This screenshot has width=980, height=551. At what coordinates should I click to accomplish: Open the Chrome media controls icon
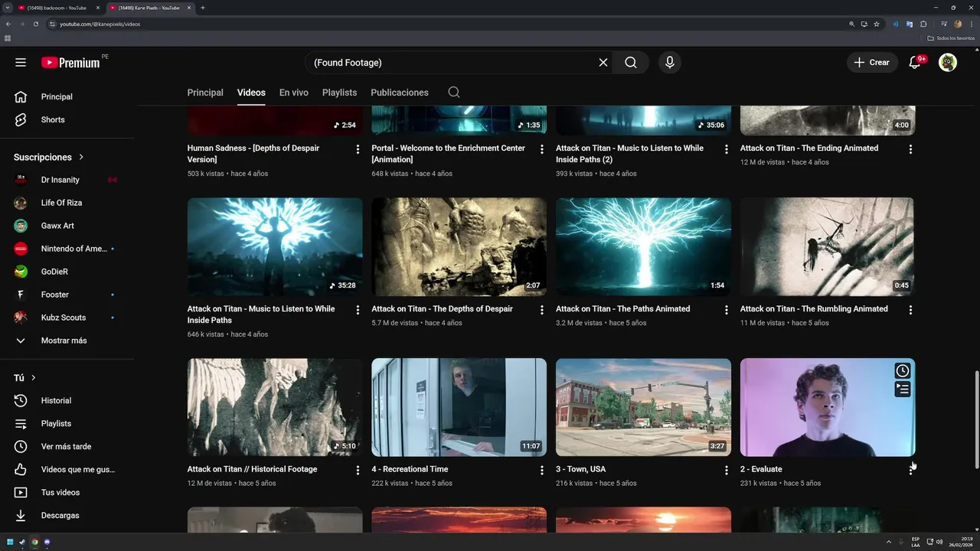[944, 24]
